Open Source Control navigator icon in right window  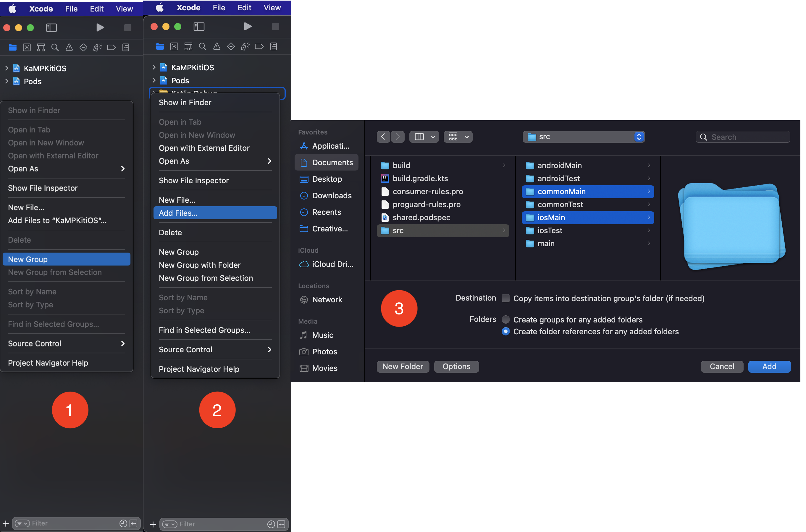[x=174, y=46]
